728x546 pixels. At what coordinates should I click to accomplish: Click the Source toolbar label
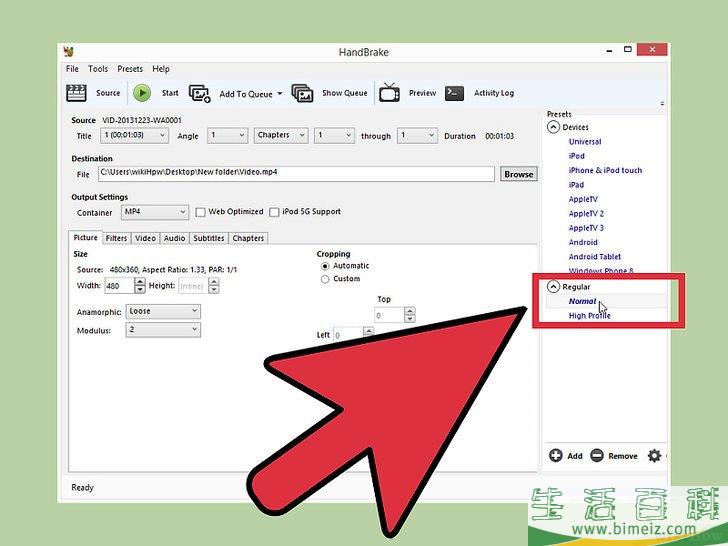point(108,93)
